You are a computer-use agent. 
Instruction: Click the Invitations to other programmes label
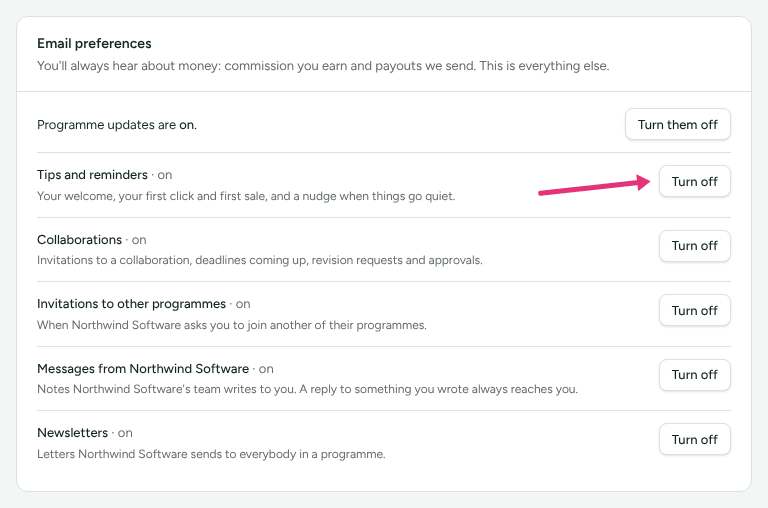tap(131, 304)
